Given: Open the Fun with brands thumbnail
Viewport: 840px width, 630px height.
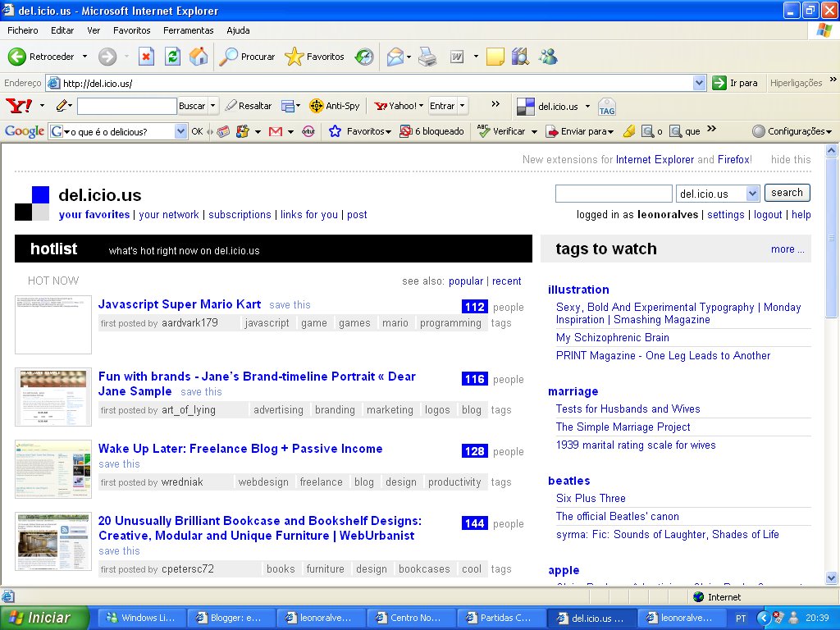Looking at the screenshot, I should [53, 397].
